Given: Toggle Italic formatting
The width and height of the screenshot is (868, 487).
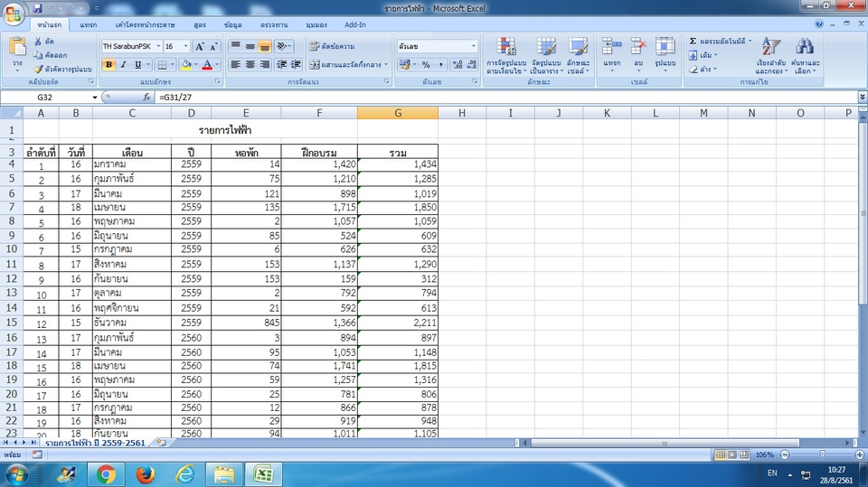Looking at the screenshot, I should click(123, 65).
